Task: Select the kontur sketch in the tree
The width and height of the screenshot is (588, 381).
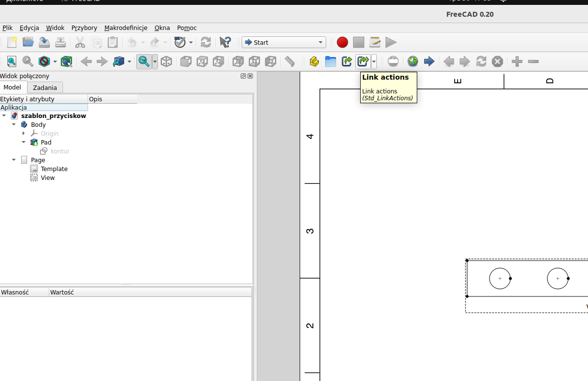Action: [59, 151]
